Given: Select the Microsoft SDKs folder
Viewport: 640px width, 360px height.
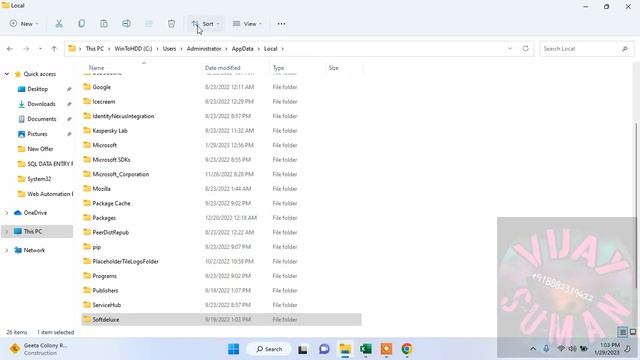Looking at the screenshot, I should click(111, 160).
